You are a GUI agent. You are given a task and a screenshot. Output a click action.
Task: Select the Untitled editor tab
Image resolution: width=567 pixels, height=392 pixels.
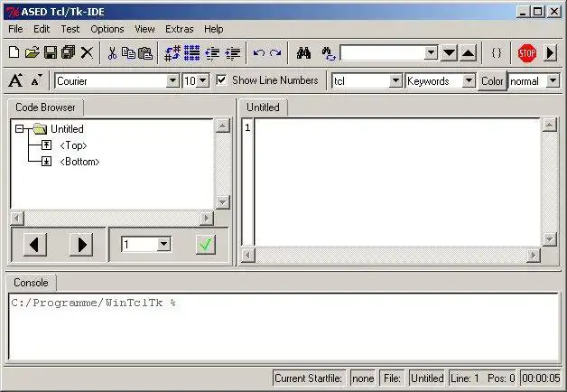[x=263, y=107]
